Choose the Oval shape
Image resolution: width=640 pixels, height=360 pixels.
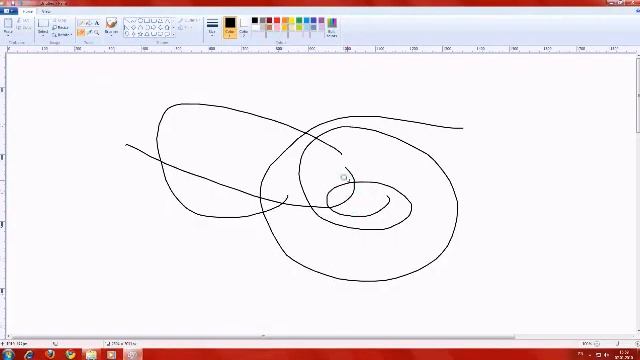point(140,21)
